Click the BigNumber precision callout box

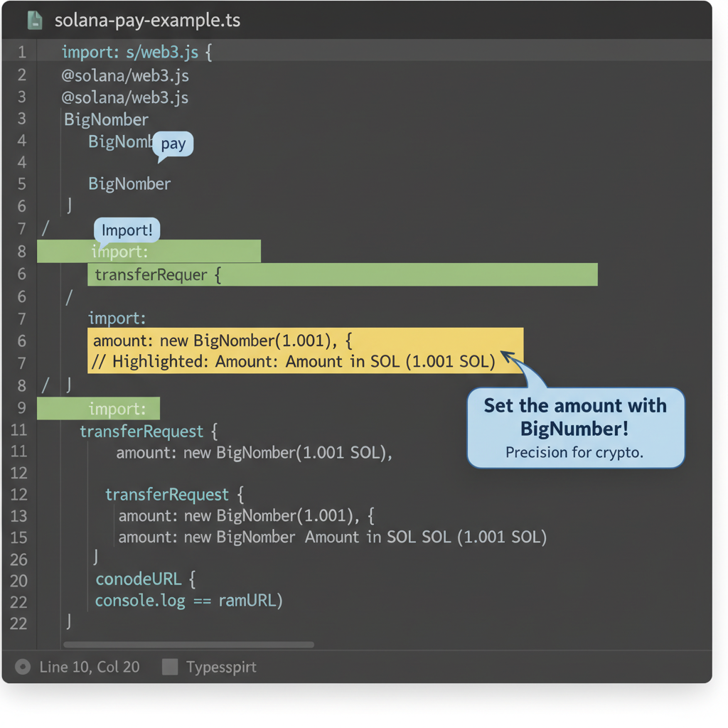point(574,427)
